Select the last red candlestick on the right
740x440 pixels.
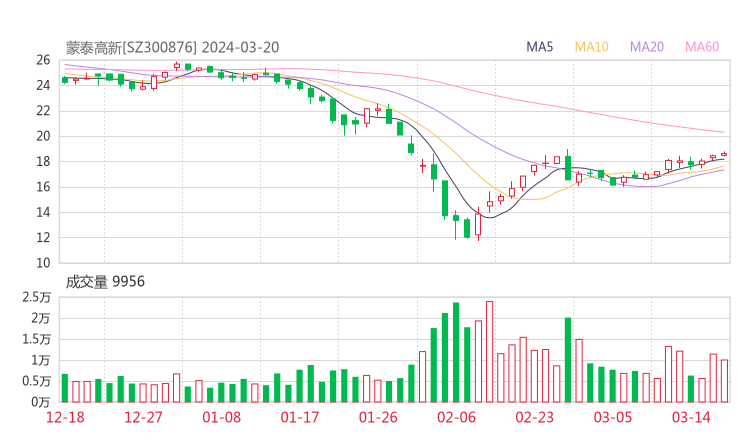pos(724,154)
